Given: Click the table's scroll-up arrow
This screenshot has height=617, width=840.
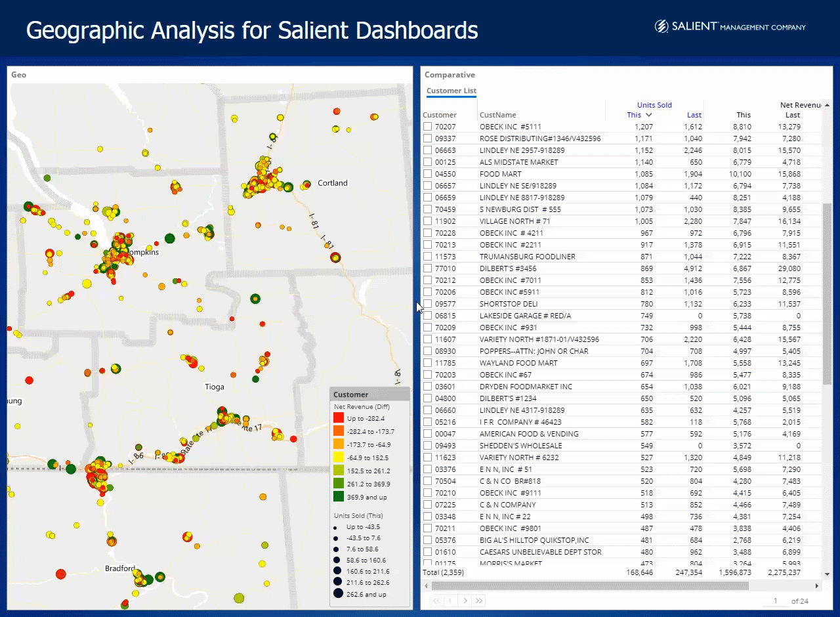Looking at the screenshot, I should tap(826, 105).
